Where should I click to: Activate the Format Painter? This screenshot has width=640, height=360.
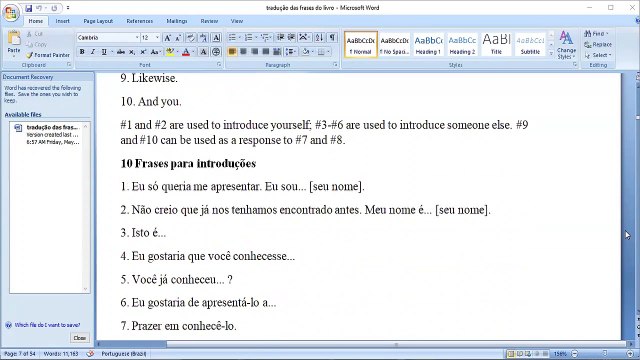pos(47,55)
